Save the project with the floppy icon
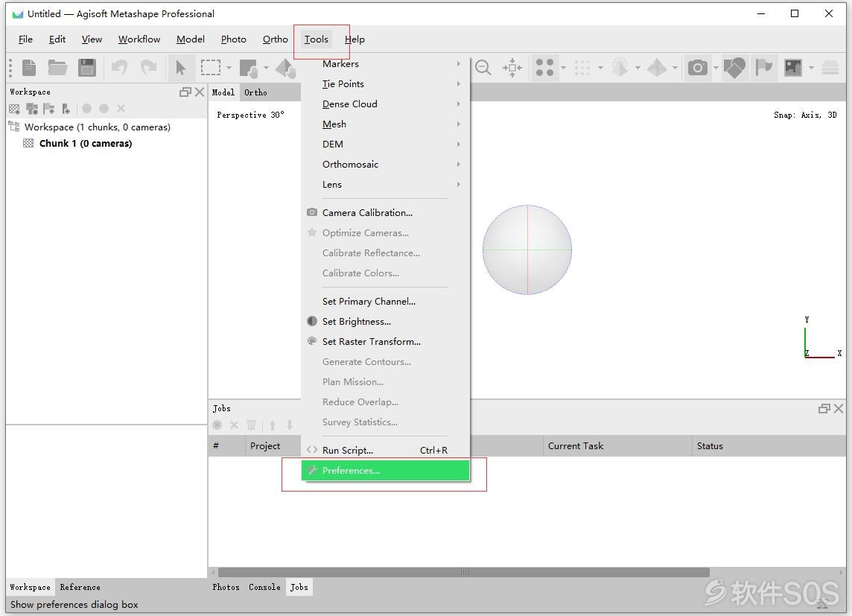Image resolution: width=852 pixels, height=616 pixels. [87, 68]
